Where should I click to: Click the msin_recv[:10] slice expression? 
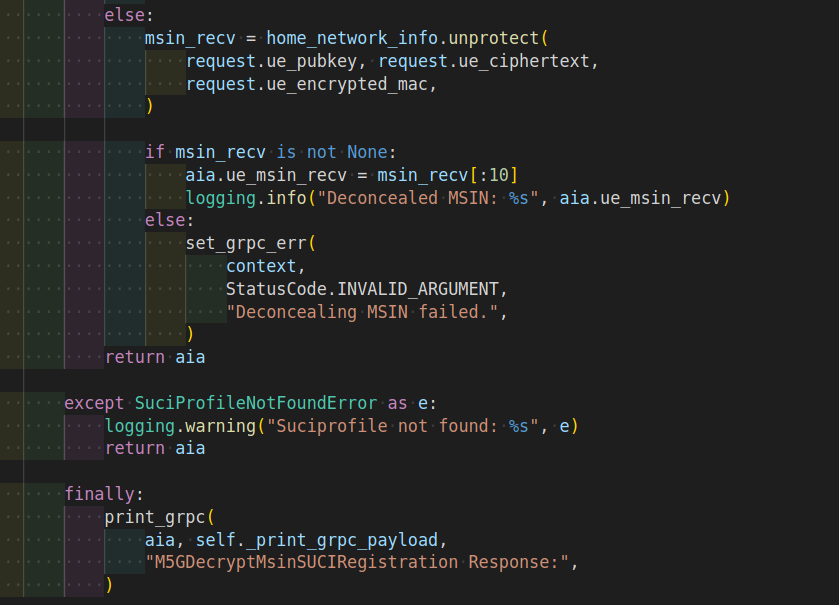point(447,175)
